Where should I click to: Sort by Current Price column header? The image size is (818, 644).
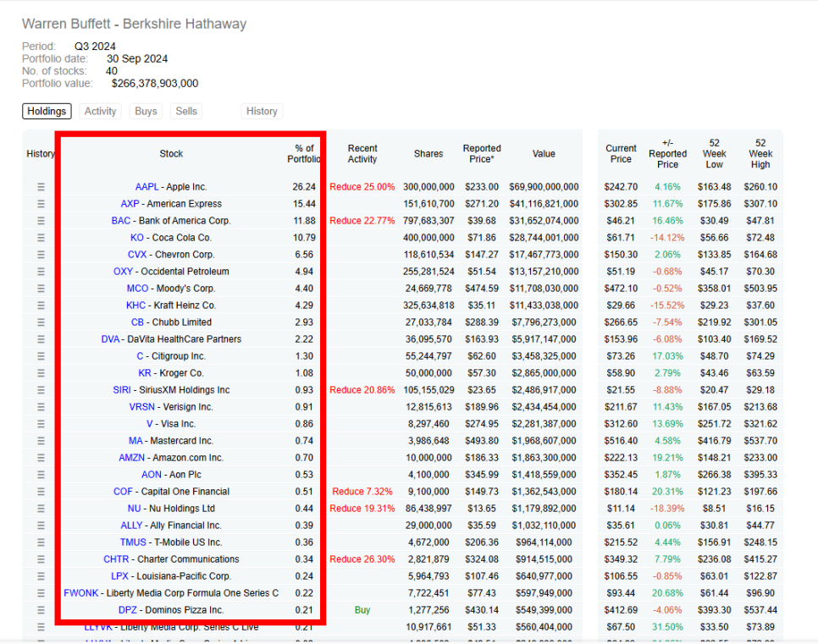[x=621, y=154]
